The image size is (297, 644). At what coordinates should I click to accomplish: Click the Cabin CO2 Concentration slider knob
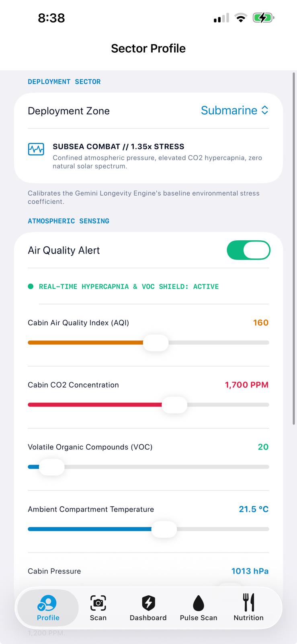click(x=174, y=405)
